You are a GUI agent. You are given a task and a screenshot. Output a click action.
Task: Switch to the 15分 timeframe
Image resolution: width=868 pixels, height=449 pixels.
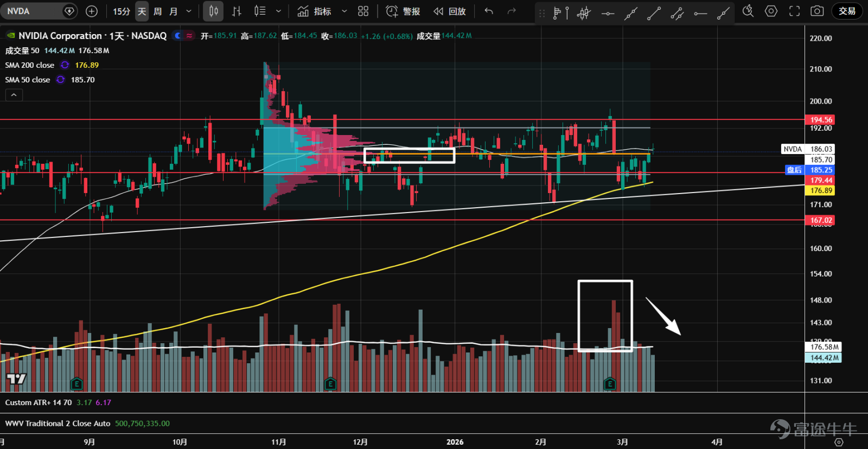coord(122,11)
